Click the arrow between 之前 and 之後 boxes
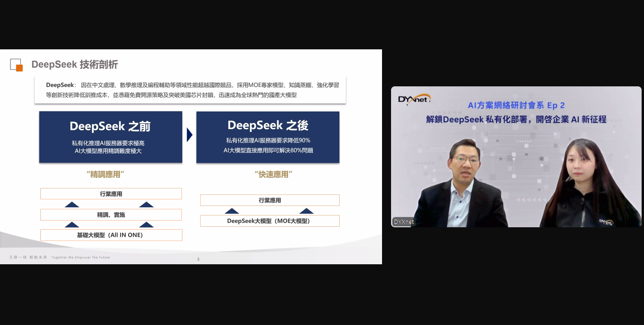The image size is (644, 325). (x=189, y=135)
